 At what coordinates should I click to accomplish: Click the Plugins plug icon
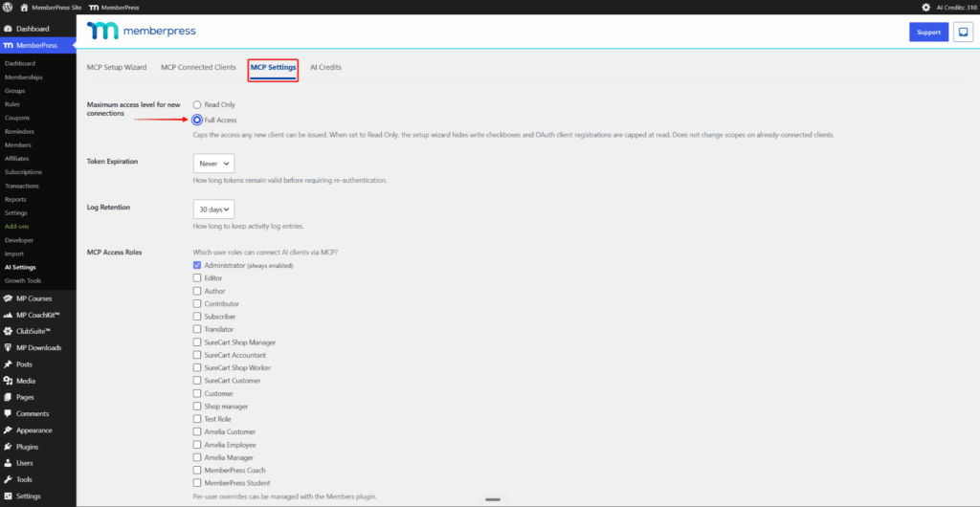tap(8, 447)
